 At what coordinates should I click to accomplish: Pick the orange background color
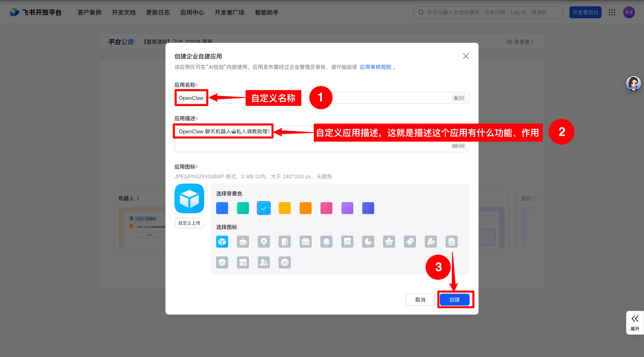tap(305, 208)
